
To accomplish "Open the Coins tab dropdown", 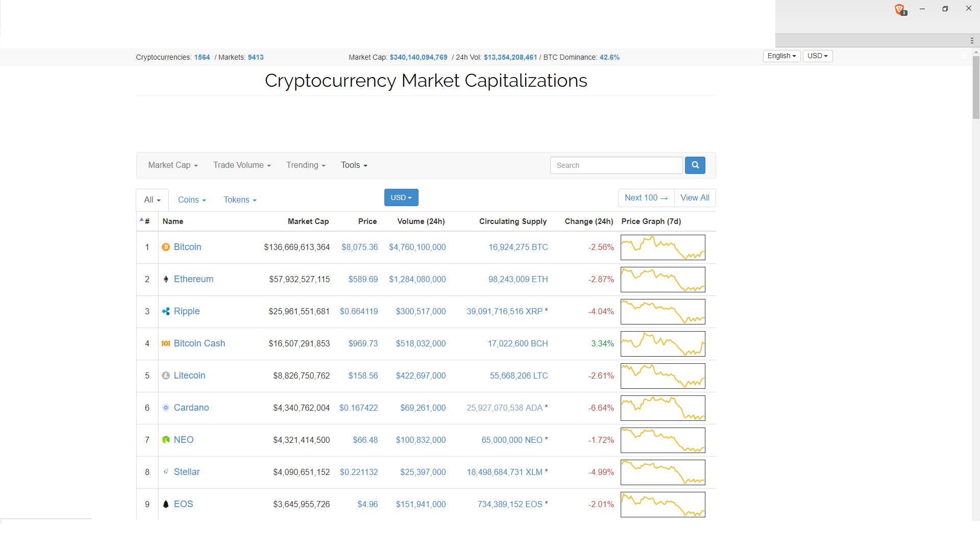I will tap(192, 200).
